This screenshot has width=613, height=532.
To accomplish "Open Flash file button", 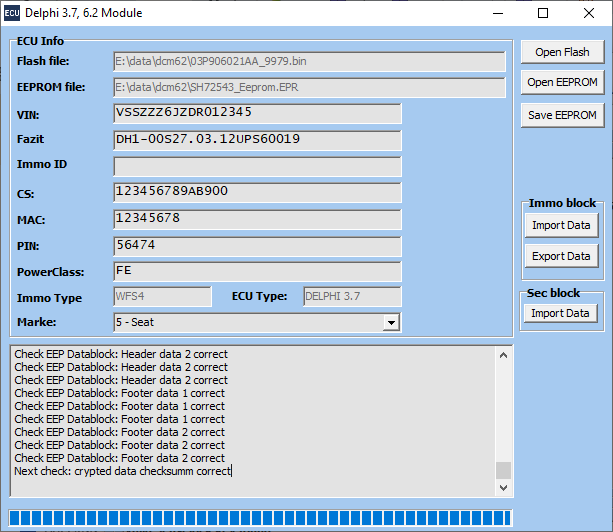I will [x=562, y=52].
